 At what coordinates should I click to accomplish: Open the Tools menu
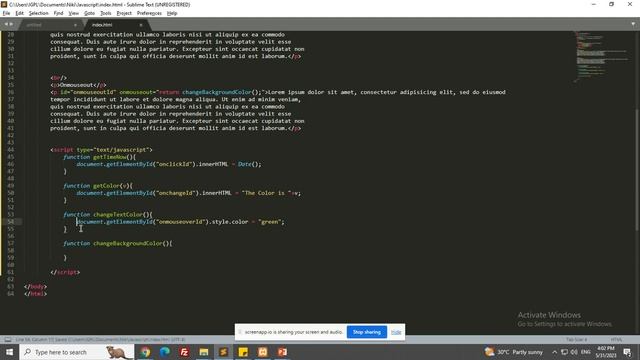pos(106,13)
